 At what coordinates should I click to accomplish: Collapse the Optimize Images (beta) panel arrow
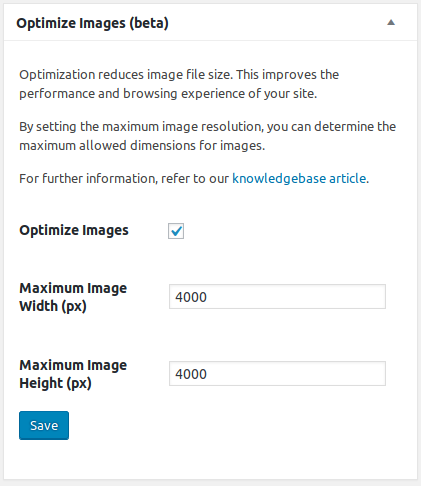391,23
